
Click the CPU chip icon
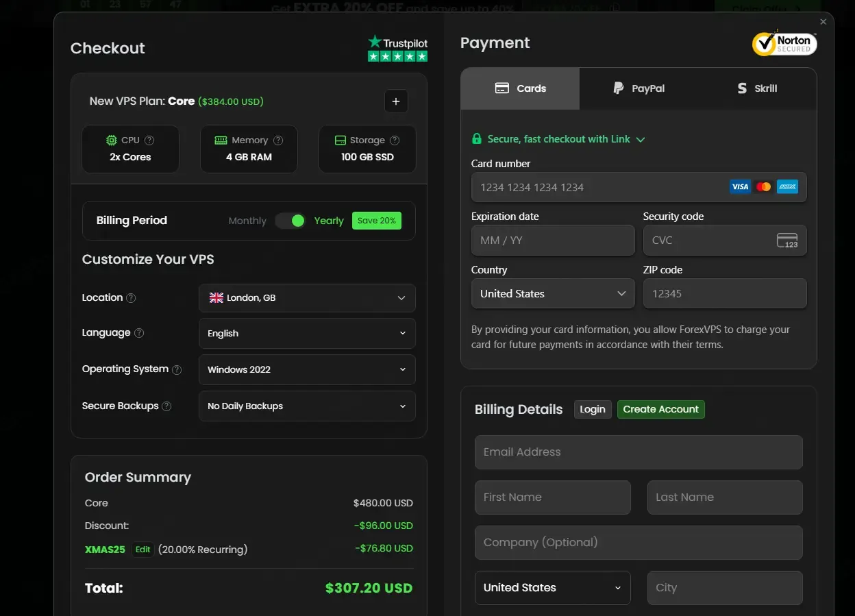point(112,140)
